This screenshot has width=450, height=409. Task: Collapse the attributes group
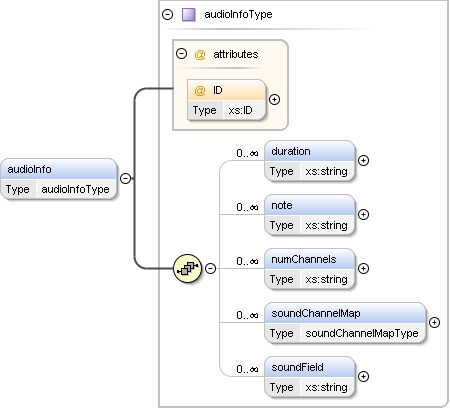(181, 53)
